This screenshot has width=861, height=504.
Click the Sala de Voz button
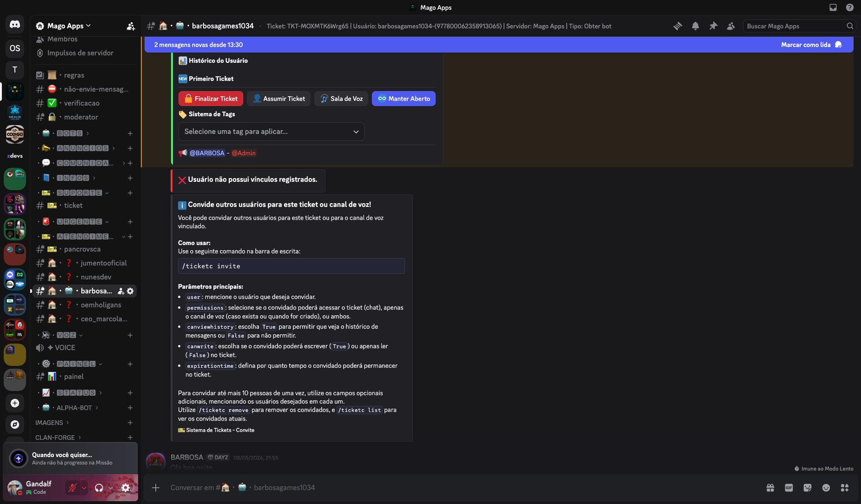point(341,99)
